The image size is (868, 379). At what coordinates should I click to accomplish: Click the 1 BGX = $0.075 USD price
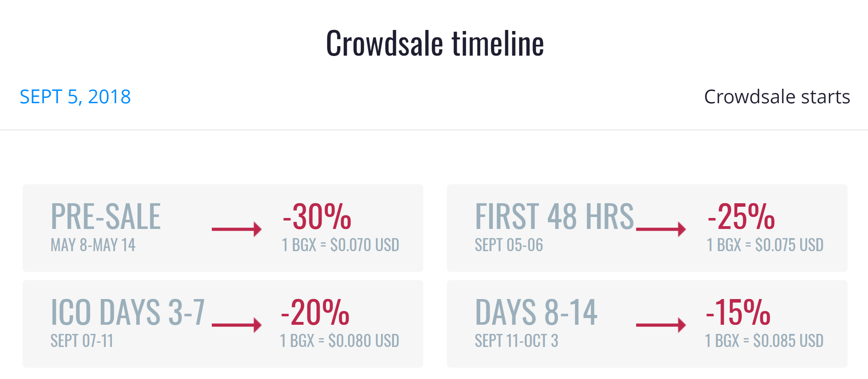tap(765, 245)
